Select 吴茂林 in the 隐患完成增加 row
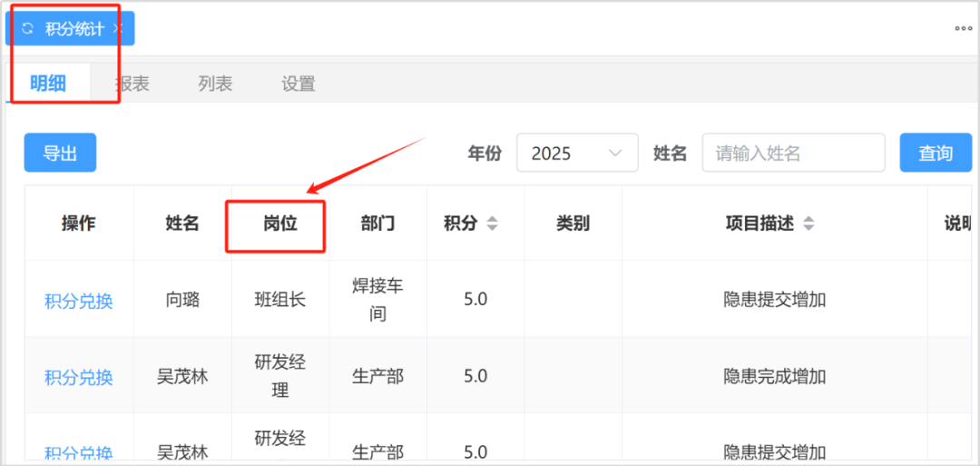Viewport: 980px width, 466px height. tap(182, 377)
